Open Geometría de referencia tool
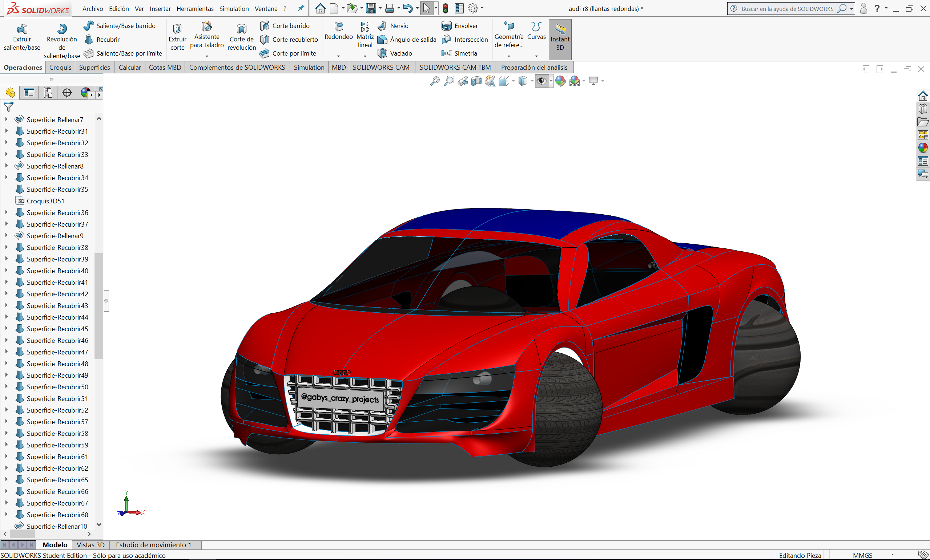The image size is (930, 560). (x=509, y=35)
